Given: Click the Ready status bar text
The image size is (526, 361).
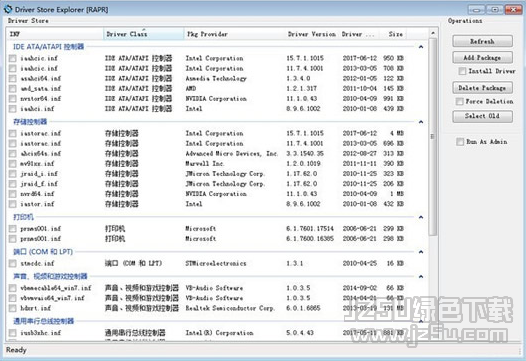Looking at the screenshot, I should point(16,350).
